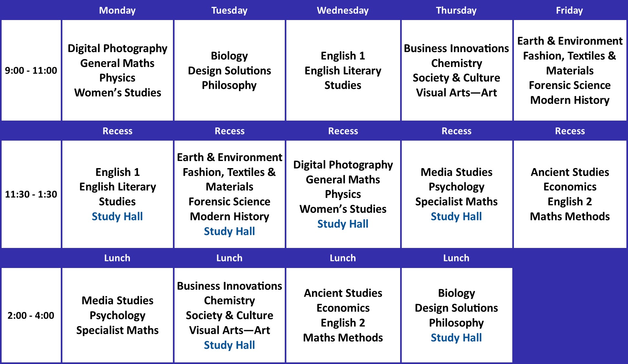Click the Lunch label in Wednesday column
The height and width of the screenshot is (364, 628).
pos(343,258)
